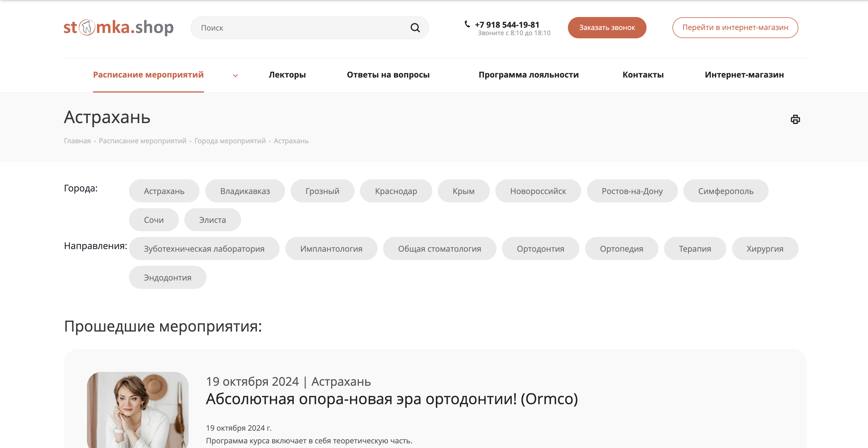Select the Новороссийск city filter
This screenshot has height=448, width=868.
pyautogui.click(x=538, y=191)
